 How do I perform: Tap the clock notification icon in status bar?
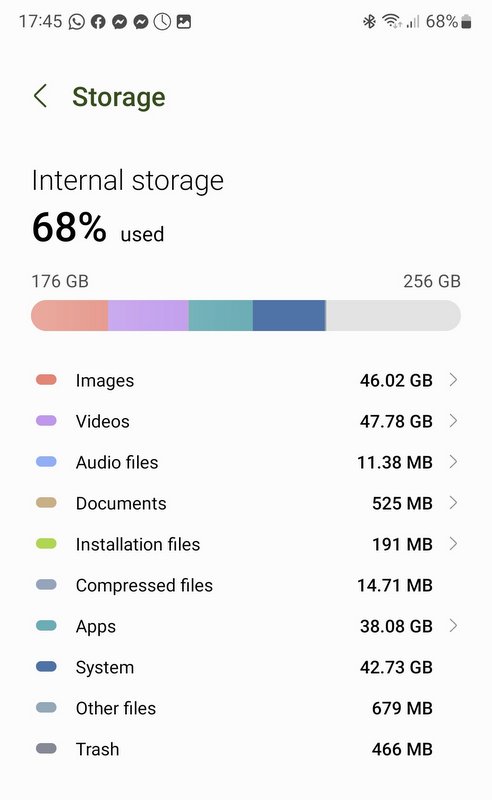point(162,22)
